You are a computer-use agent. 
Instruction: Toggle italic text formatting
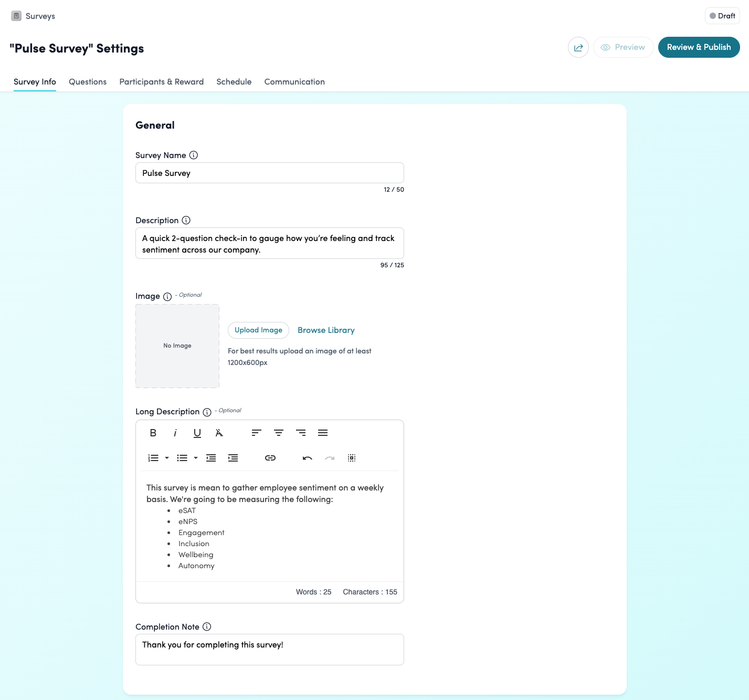[x=175, y=433]
